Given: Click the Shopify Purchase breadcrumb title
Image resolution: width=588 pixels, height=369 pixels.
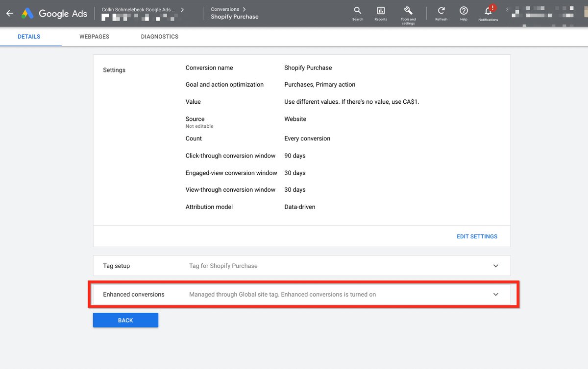Looking at the screenshot, I should (x=235, y=17).
